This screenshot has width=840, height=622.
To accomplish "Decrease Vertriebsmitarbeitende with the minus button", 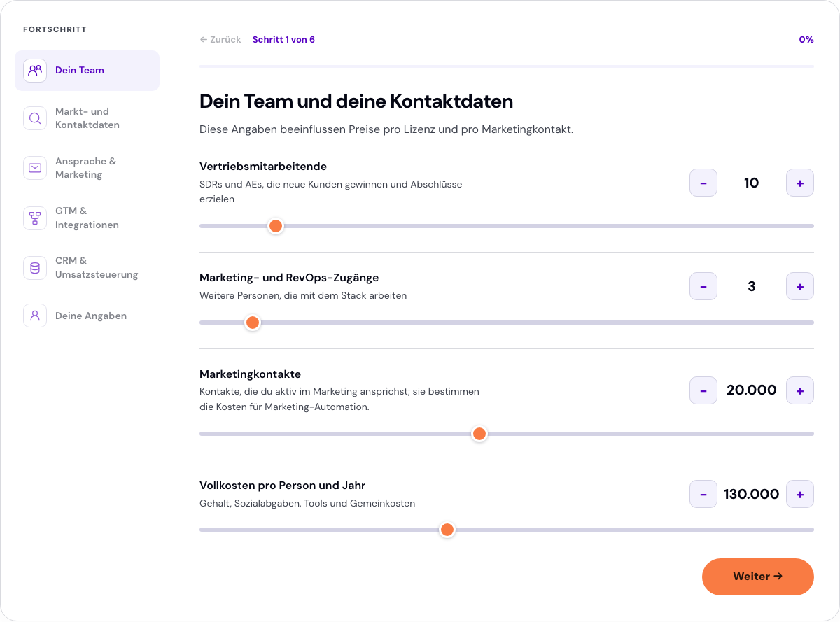I will coord(703,183).
